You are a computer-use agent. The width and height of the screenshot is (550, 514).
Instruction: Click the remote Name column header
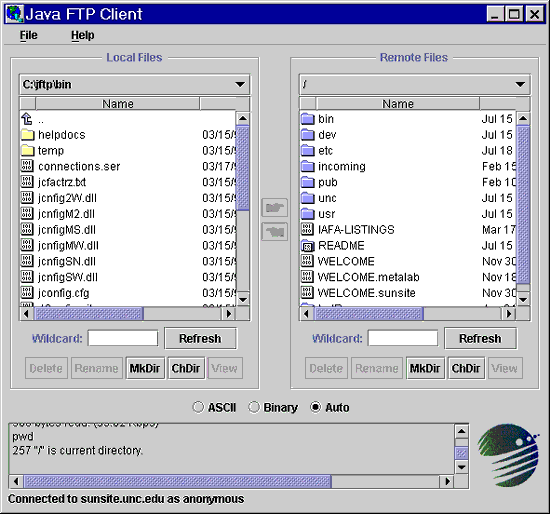[x=398, y=104]
